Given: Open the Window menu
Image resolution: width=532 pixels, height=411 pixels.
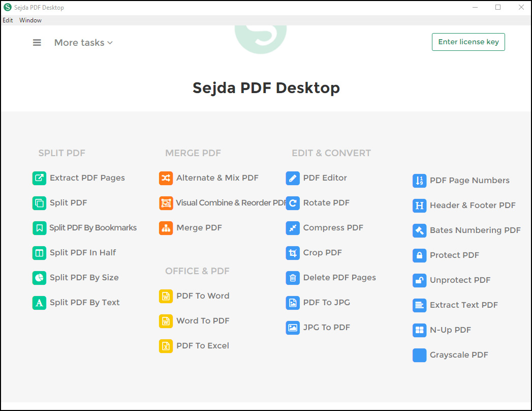Looking at the screenshot, I should [30, 20].
